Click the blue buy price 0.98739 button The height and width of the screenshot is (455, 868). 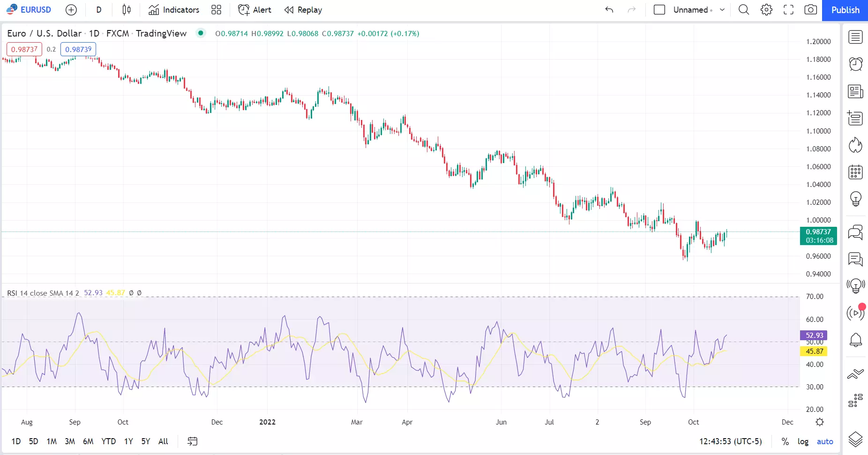pyautogui.click(x=78, y=49)
